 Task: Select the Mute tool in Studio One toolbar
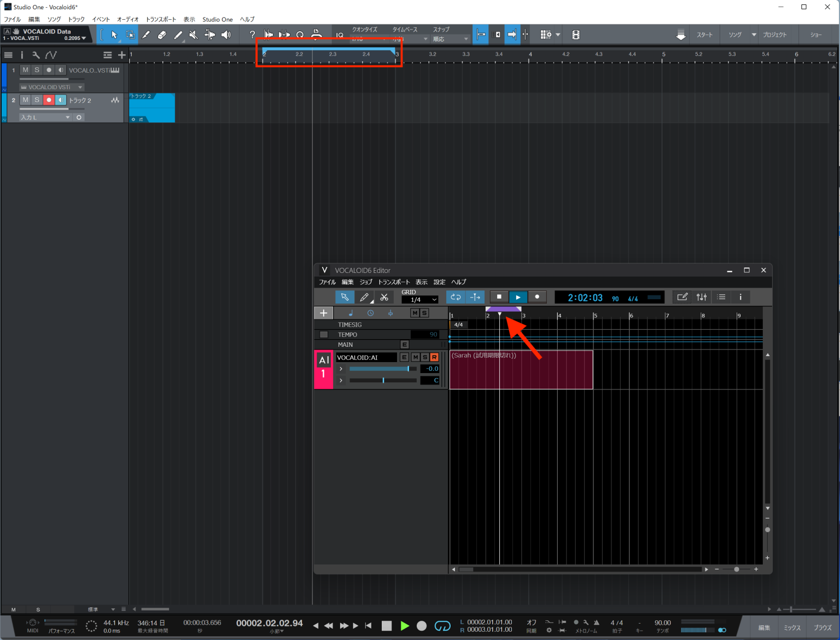point(193,34)
